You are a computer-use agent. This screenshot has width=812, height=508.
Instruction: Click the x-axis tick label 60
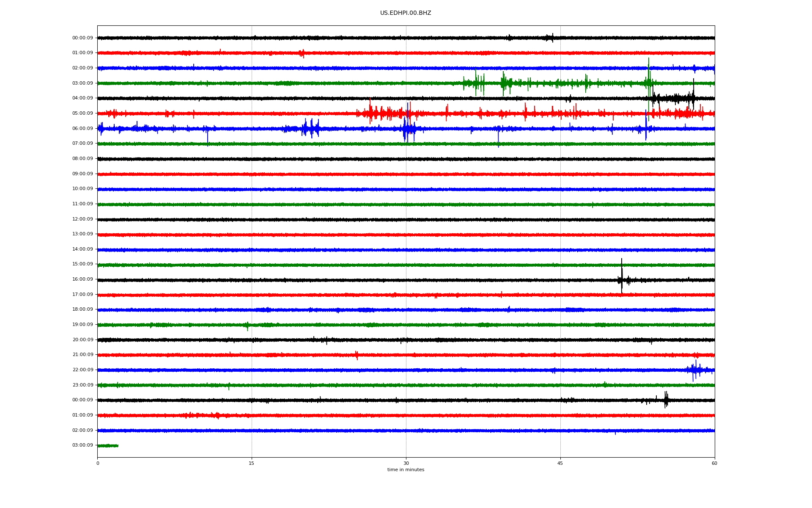(714, 463)
